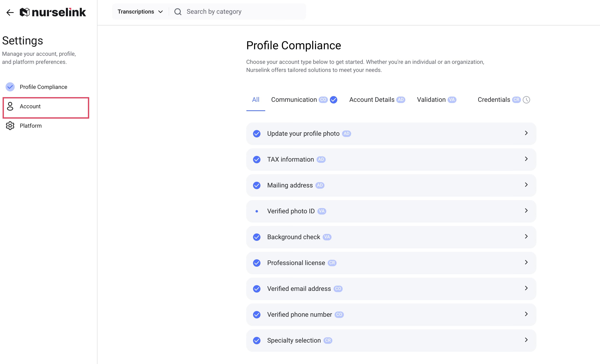Viewport: 600px width, 364px height.
Task: Click the Platform gear icon
Action: (10, 126)
